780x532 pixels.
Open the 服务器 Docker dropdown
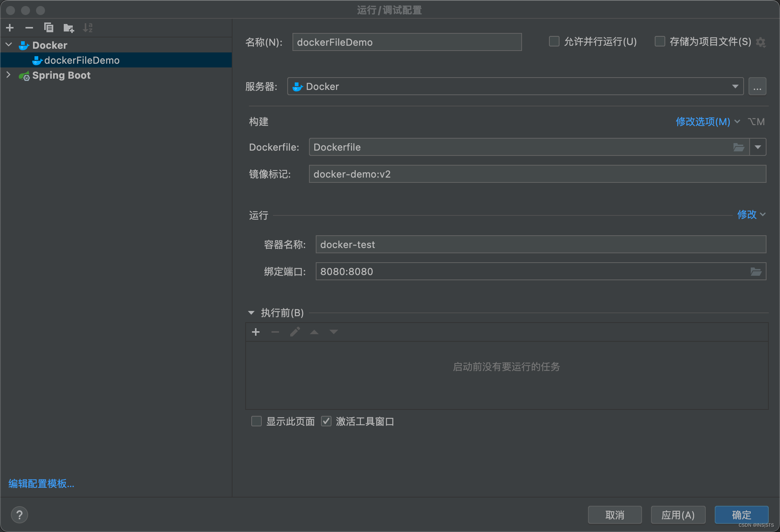(x=515, y=87)
